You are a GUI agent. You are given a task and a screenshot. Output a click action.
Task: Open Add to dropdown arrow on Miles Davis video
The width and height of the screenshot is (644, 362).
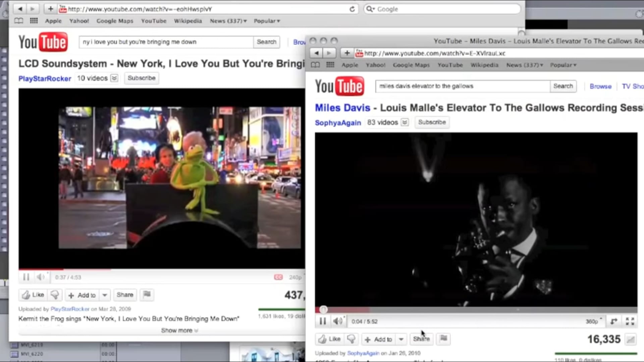click(x=401, y=339)
